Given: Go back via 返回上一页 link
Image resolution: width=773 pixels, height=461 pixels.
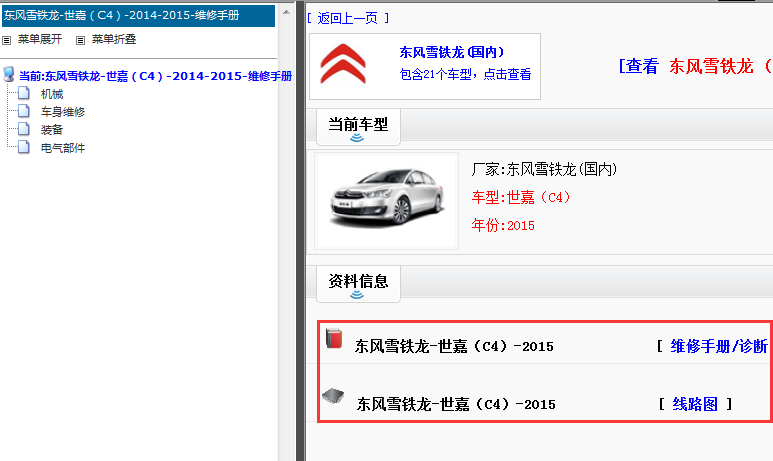Looking at the screenshot, I should click(x=348, y=18).
